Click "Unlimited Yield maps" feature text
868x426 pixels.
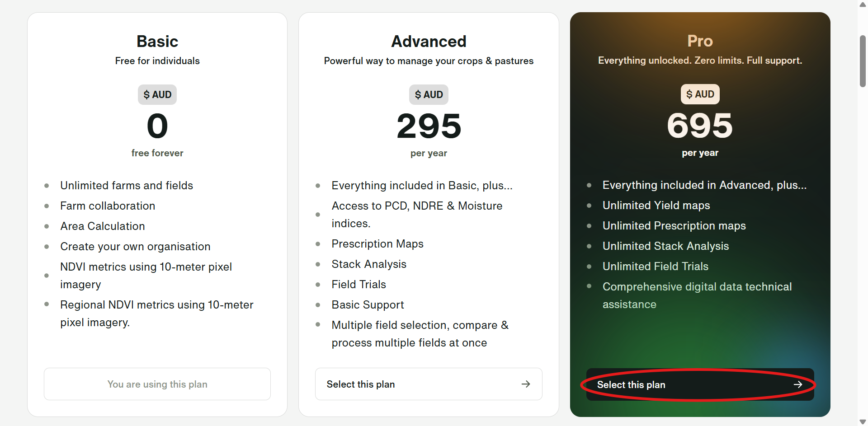click(x=656, y=206)
